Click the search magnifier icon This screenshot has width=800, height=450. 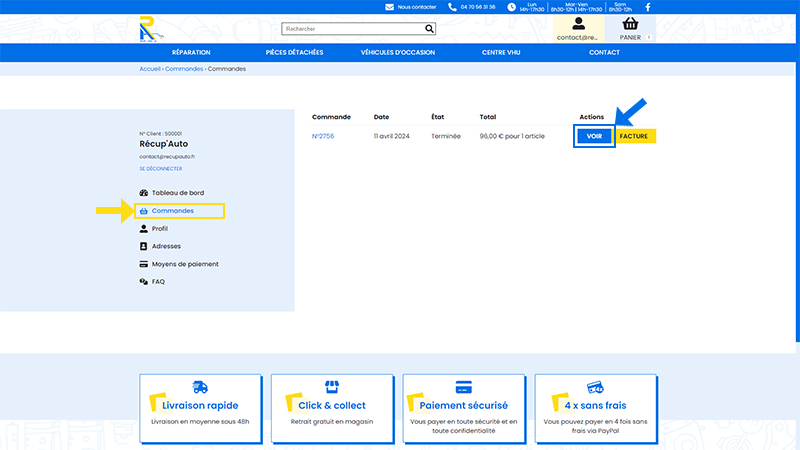pyautogui.click(x=430, y=29)
